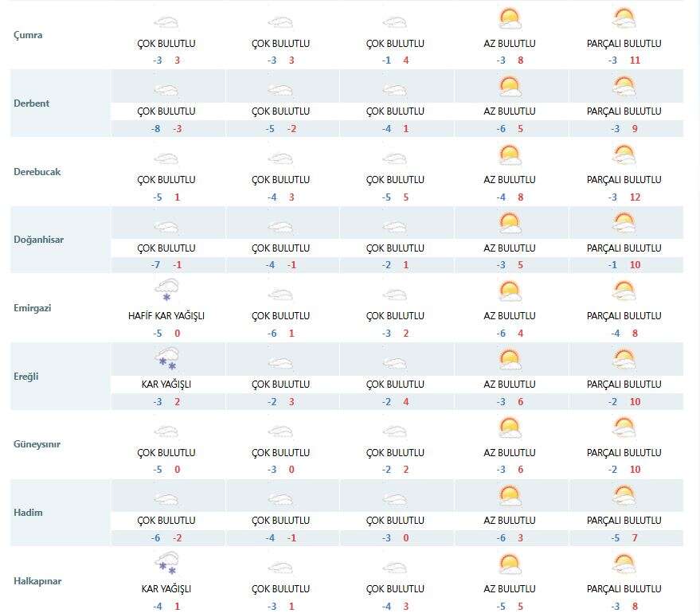This screenshot has width=700, height=613.
Task: Select the Doğanhisar district name
Action: click(38, 240)
